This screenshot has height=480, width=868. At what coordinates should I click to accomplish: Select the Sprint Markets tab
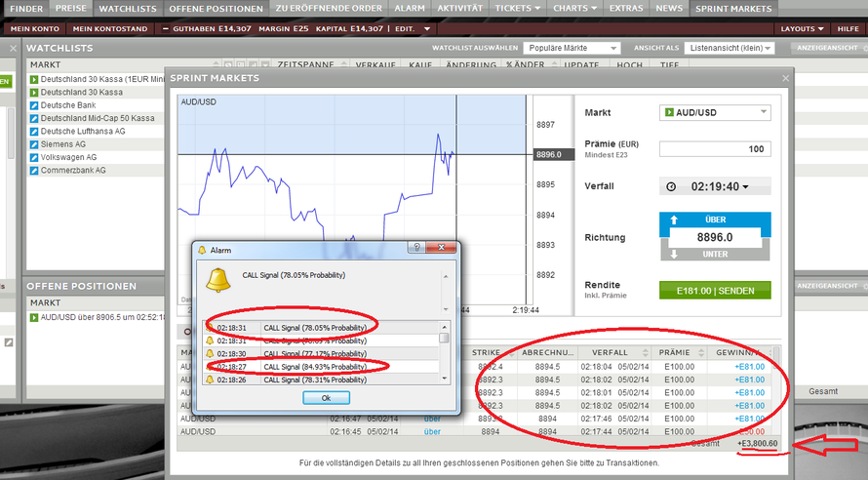pos(733,9)
